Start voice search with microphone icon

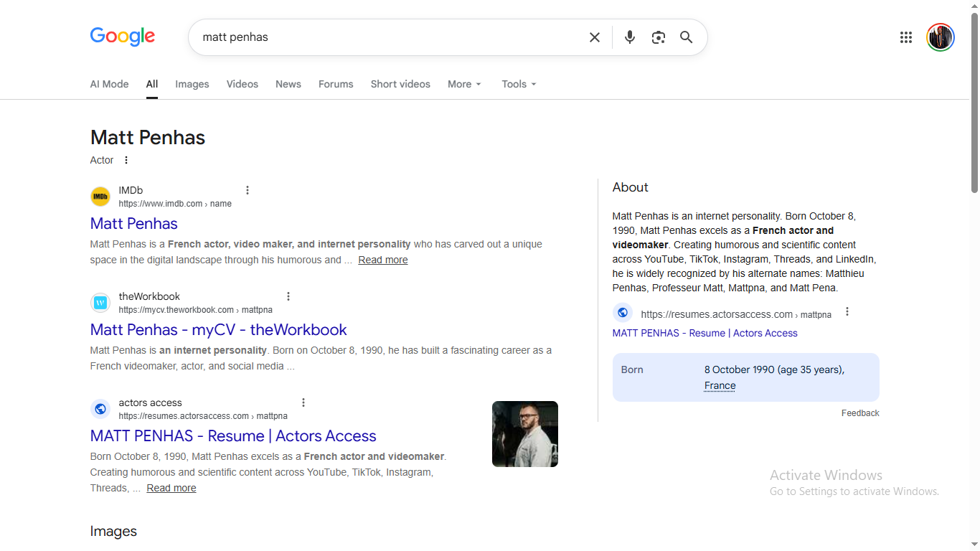(x=630, y=37)
